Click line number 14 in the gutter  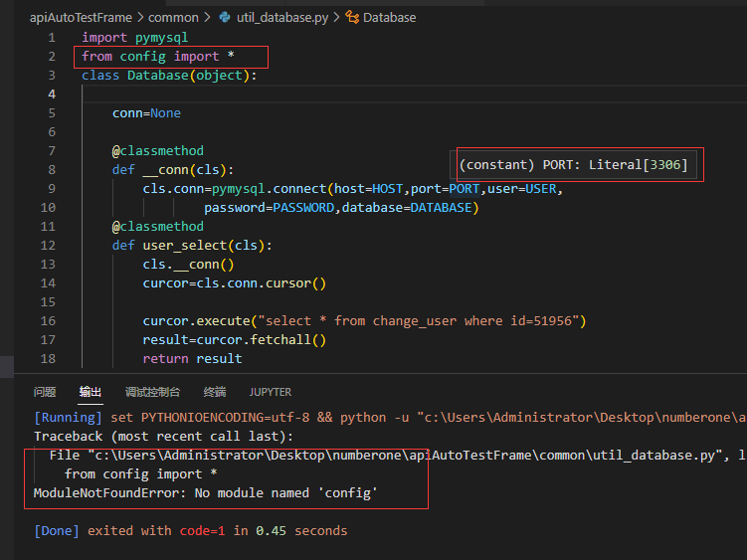click(x=48, y=283)
